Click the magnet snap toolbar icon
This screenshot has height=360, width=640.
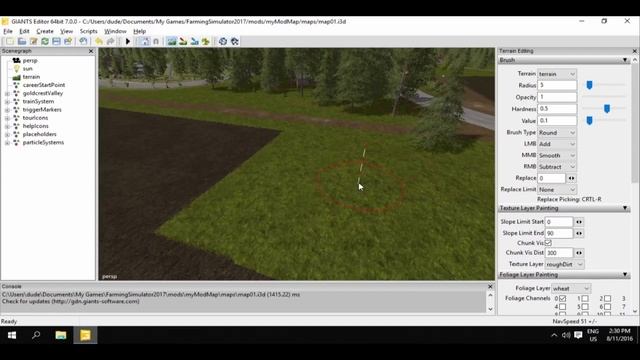156,41
